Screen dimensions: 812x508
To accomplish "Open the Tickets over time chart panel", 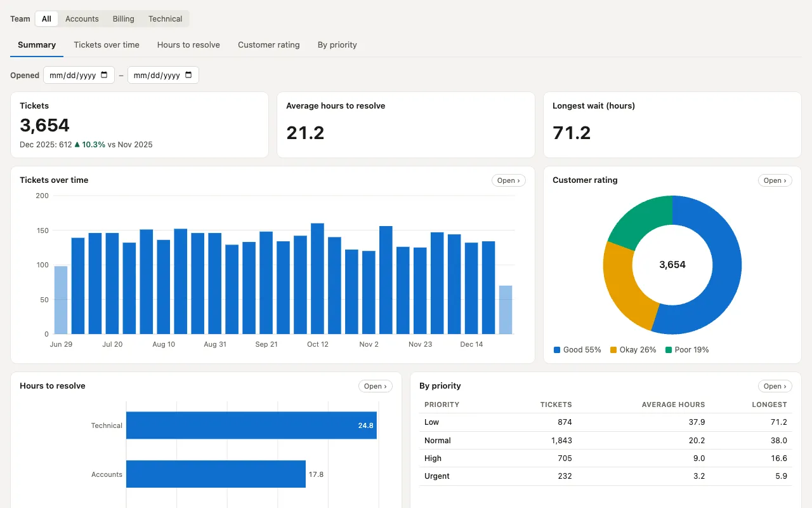I will click(509, 180).
